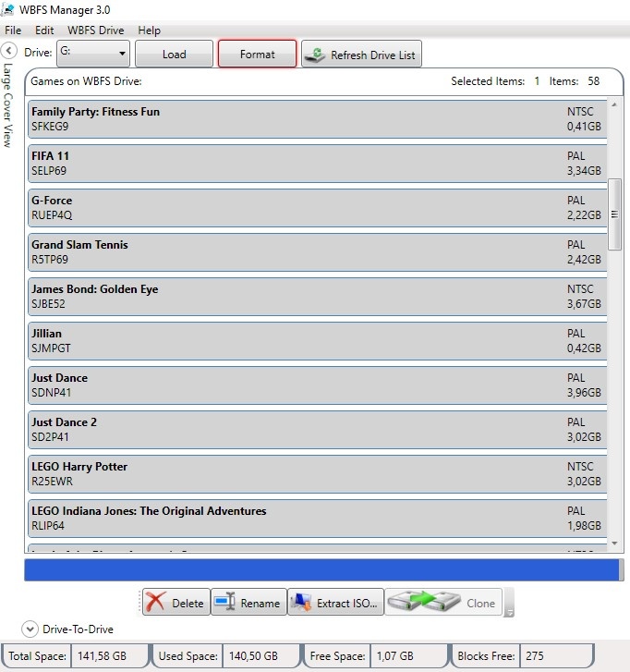Click the Large Cover View label
The width and height of the screenshot is (630, 672).
[7, 105]
